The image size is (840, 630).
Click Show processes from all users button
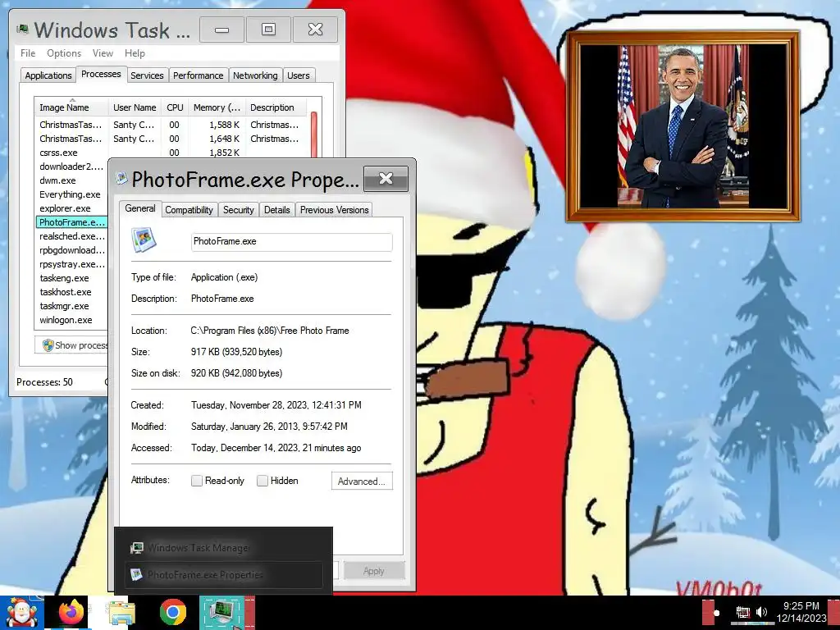(x=72, y=345)
